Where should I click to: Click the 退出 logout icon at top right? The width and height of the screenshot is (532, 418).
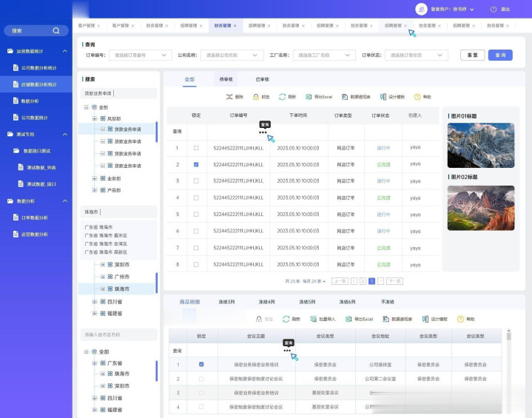pos(493,9)
